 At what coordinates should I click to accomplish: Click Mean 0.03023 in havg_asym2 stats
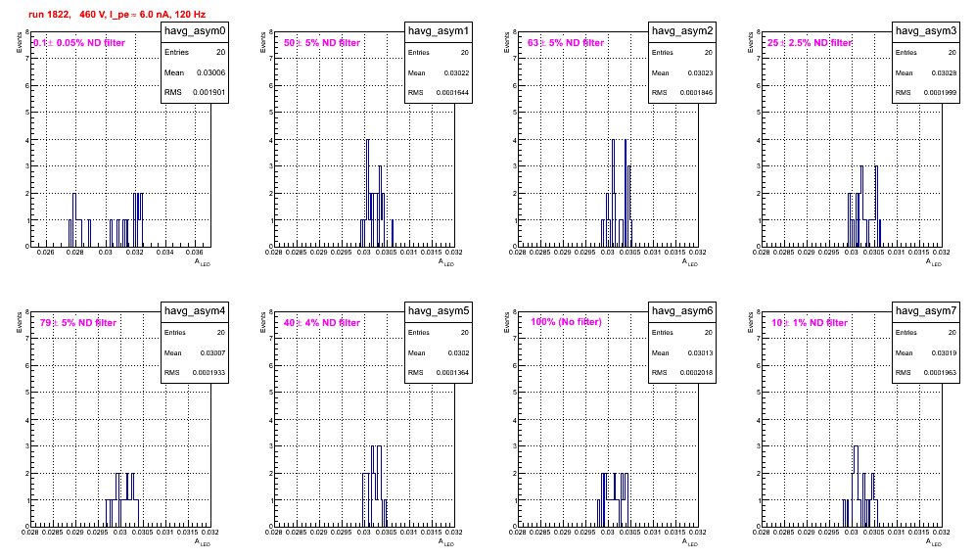click(682, 72)
